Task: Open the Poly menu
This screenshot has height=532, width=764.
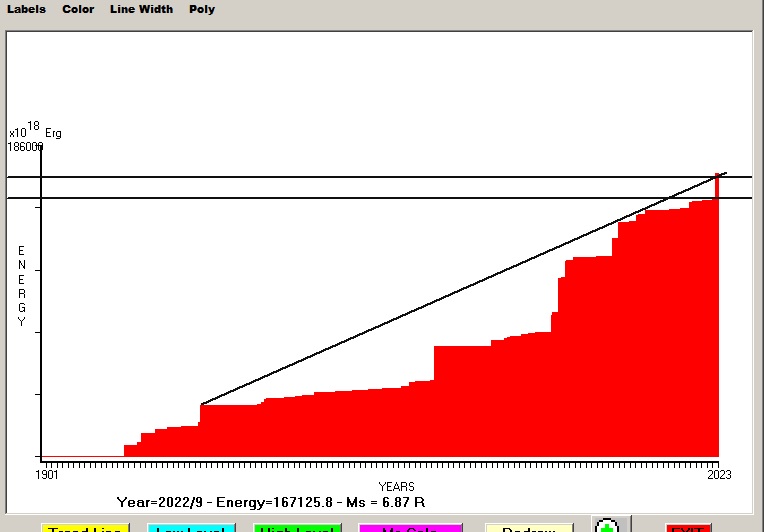Action: [x=202, y=9]
